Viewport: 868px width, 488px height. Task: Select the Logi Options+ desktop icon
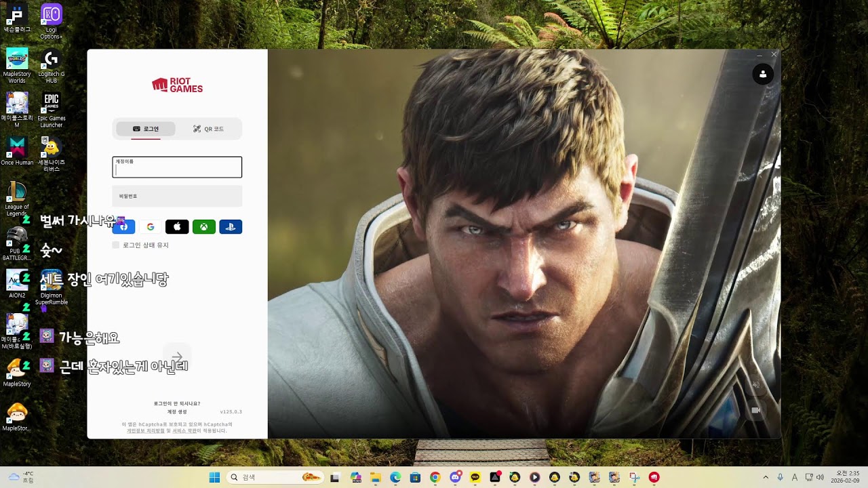(52, 22)
